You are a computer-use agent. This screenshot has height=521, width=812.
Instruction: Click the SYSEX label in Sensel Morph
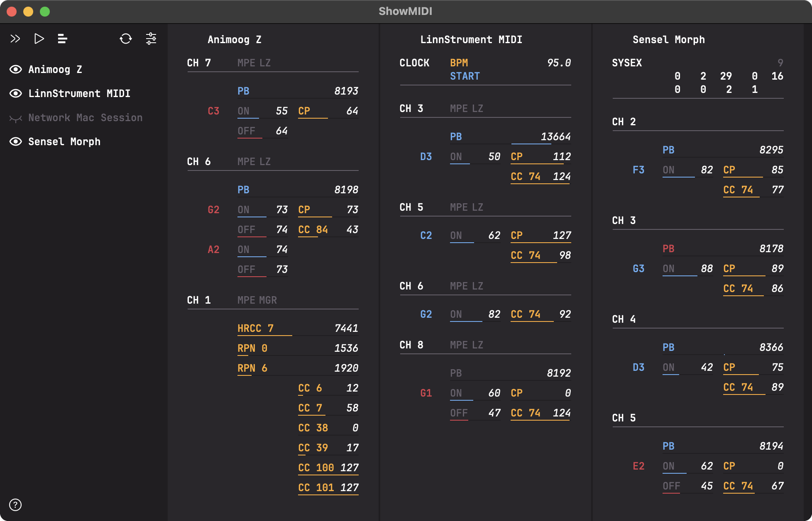tap(626, 63)
